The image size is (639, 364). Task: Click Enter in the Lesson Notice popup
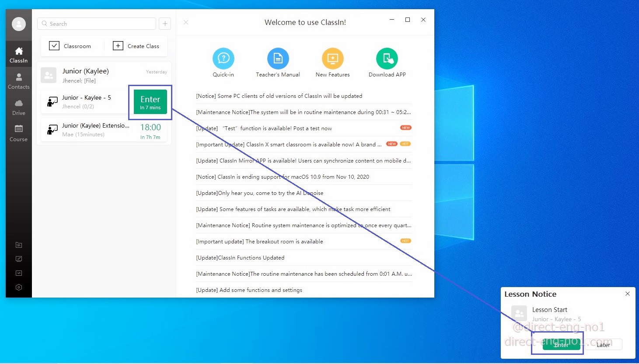coord(562,345)
